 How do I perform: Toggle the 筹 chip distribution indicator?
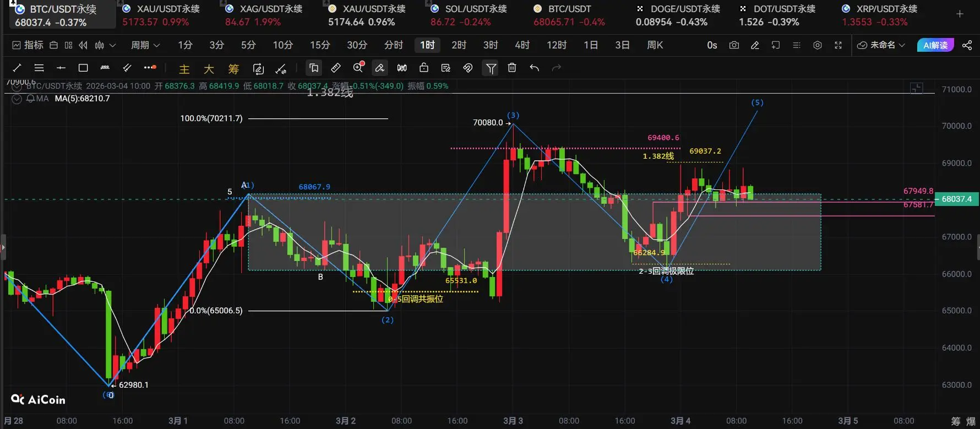(x=233, y=69)
